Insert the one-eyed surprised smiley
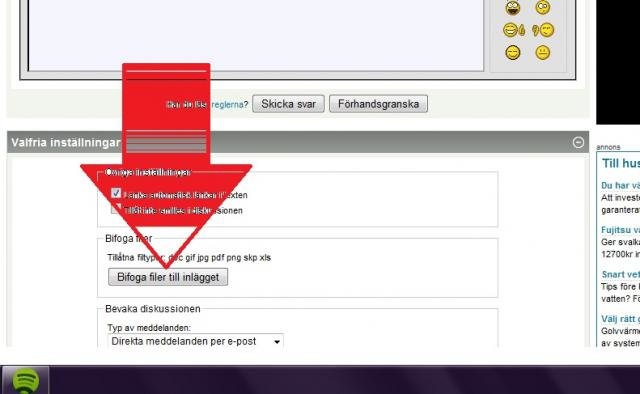Viewport: 640px width, 394px height. [x=542, y=7]
